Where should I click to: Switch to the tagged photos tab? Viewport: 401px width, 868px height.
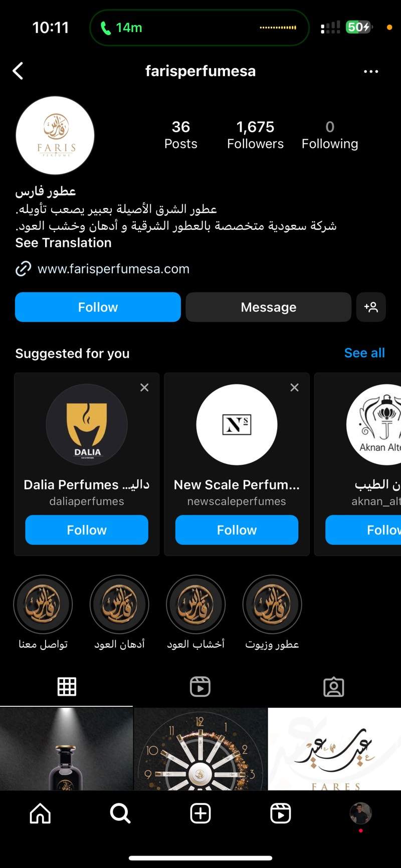coord(334,687)
